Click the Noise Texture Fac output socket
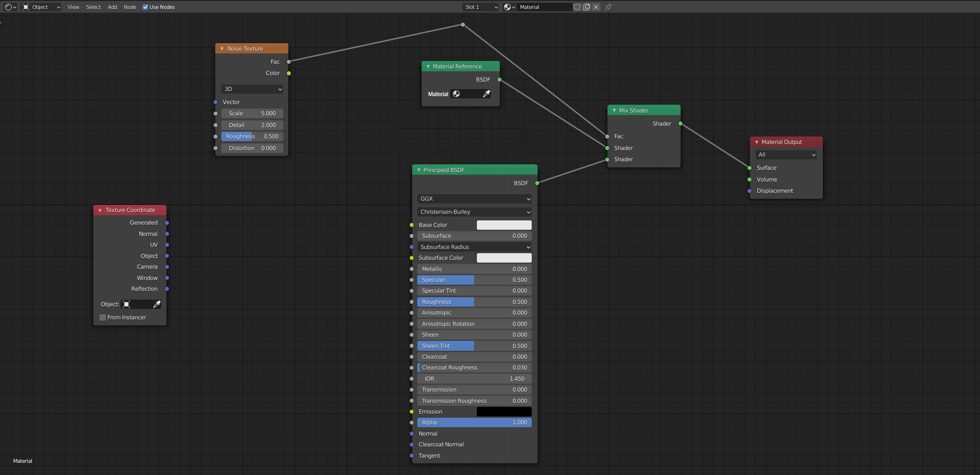 pyautogui.click(x=289, y=62)
